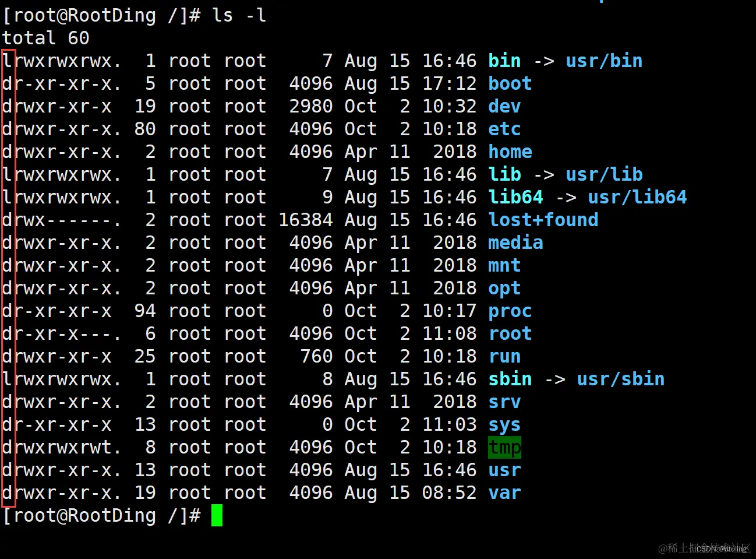Click the 'srv' directory name

(x=504, y=402)
